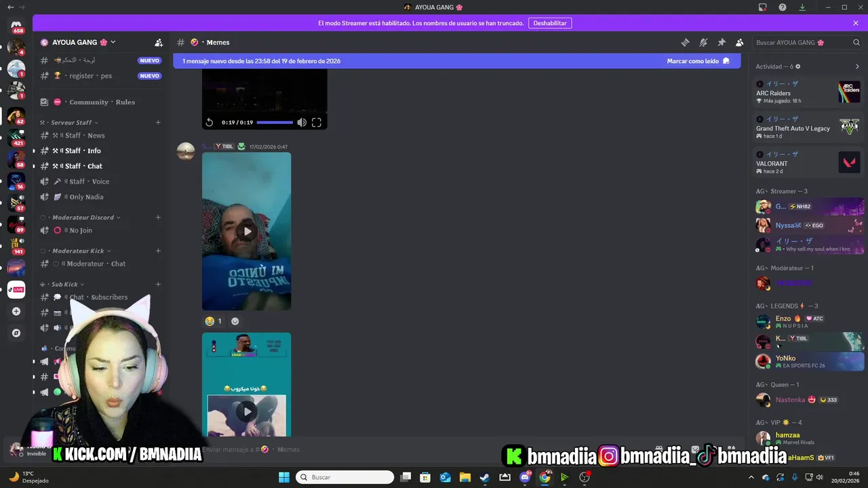The image size is (868, 488).
Task: Open the Grand Theft Auto V Legacy activity card
Action: [x=808, y=127]
